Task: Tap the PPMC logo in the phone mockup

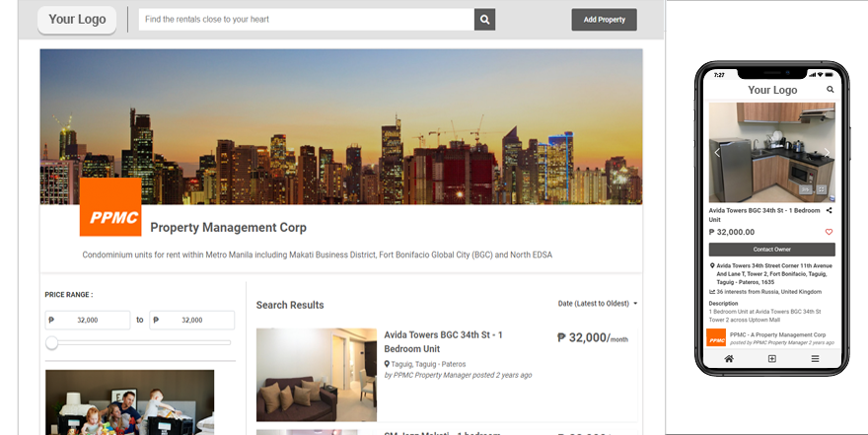Action: click(x=716, y=338)
